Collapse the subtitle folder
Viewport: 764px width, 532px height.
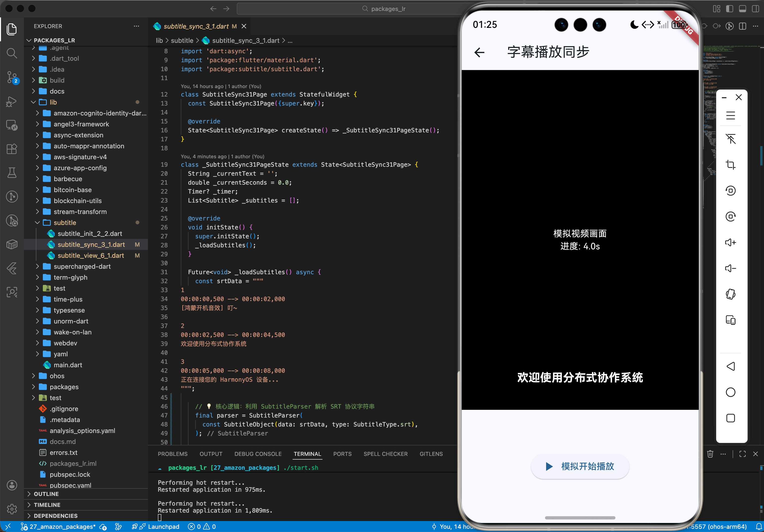(65, 223)
